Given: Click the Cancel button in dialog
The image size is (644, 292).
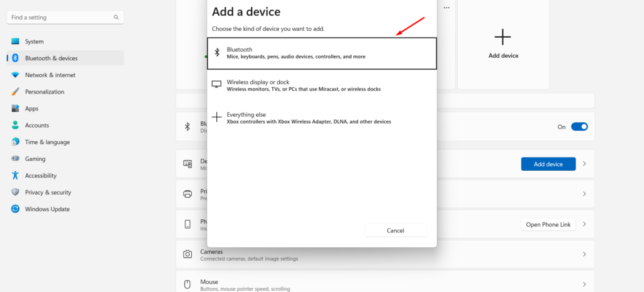Looking at the screenshot, I should 396,230.
